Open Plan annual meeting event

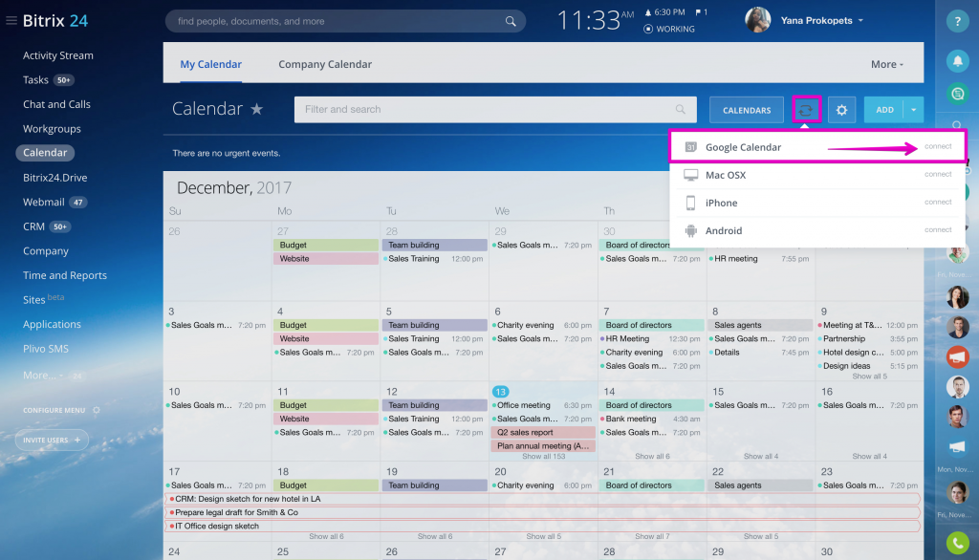pyautogui.click(x=543, y=445)
